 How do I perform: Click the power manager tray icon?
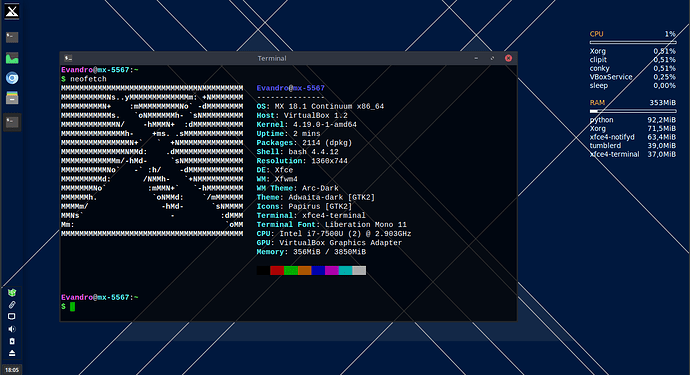point(12,341)
